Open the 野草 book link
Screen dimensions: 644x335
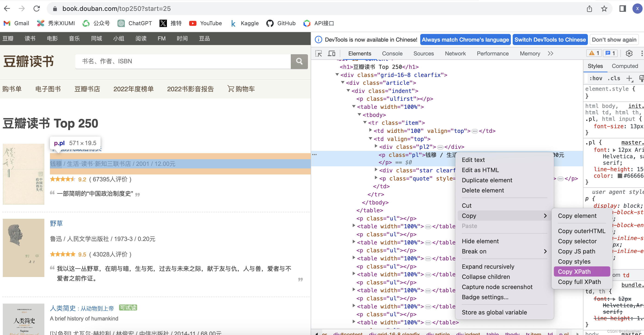[x=56, y=223]
